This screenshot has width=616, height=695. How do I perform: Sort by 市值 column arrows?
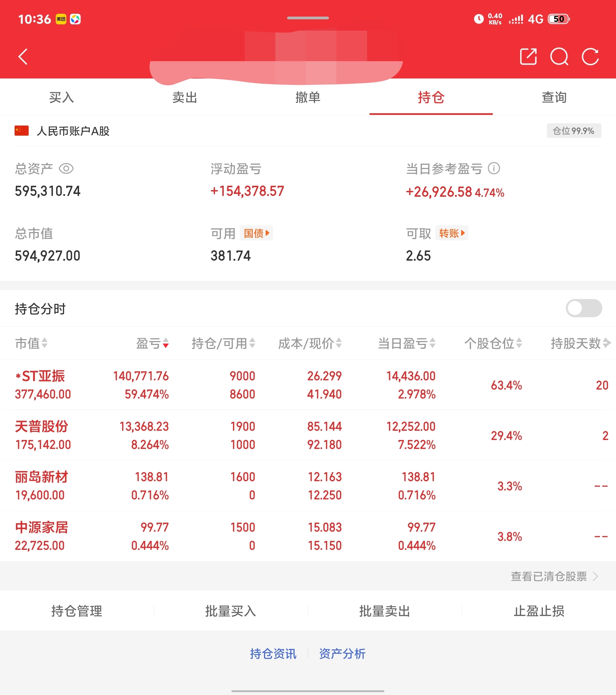pos(44,343)
